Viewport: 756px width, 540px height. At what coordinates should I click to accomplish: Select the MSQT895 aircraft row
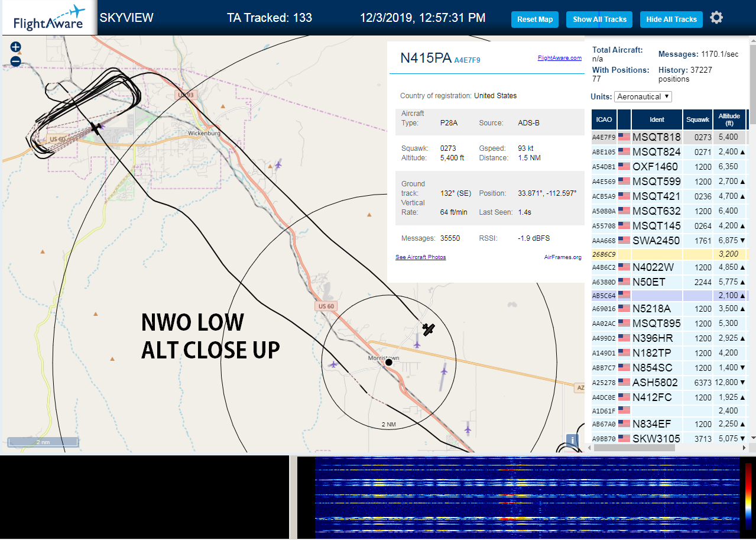click(670, 324)
